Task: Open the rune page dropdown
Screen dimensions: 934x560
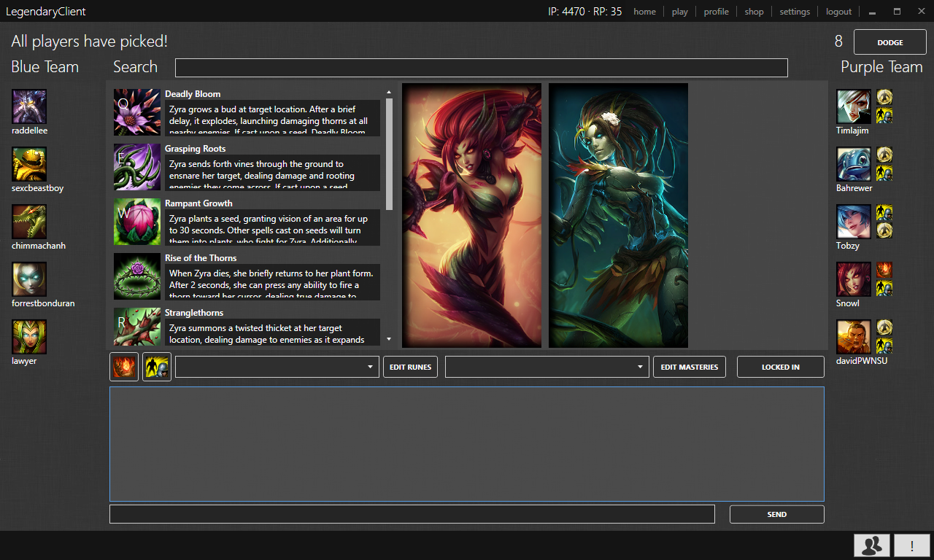Action: 277,367
